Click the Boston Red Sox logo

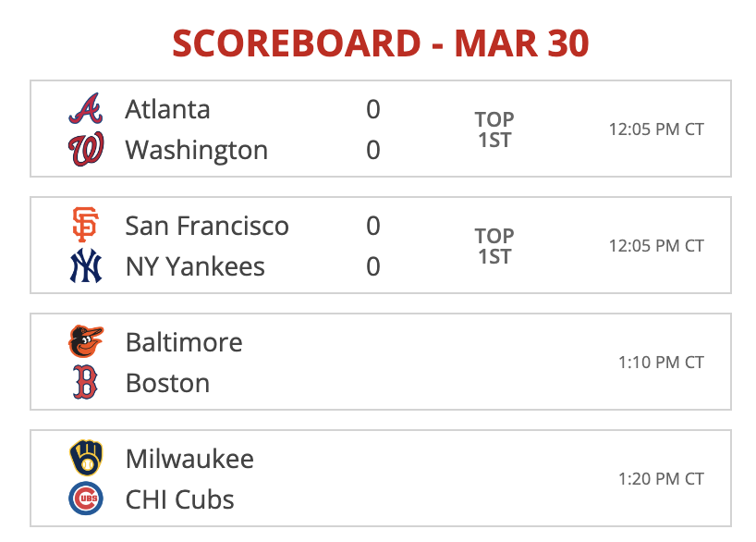(85, 382)
